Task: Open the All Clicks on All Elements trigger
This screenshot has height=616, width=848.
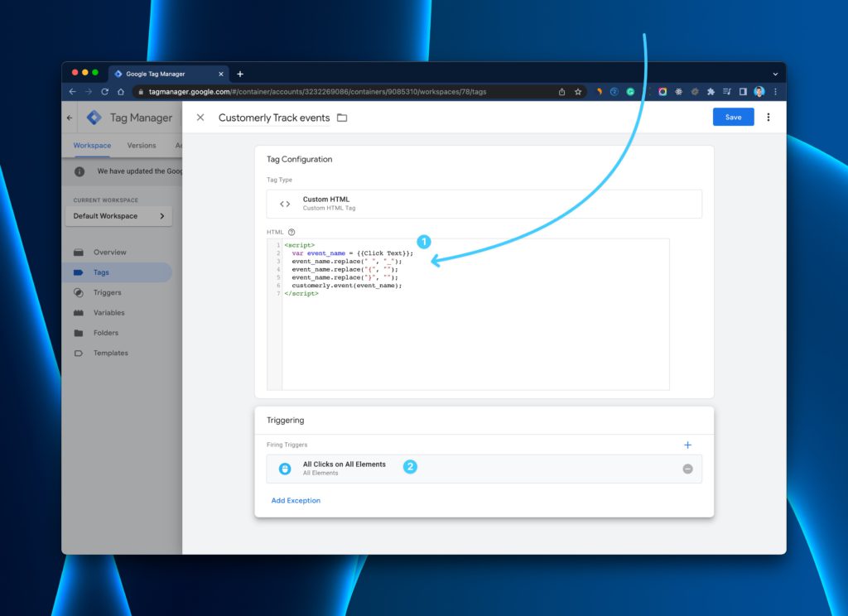Action: [484, 469]
